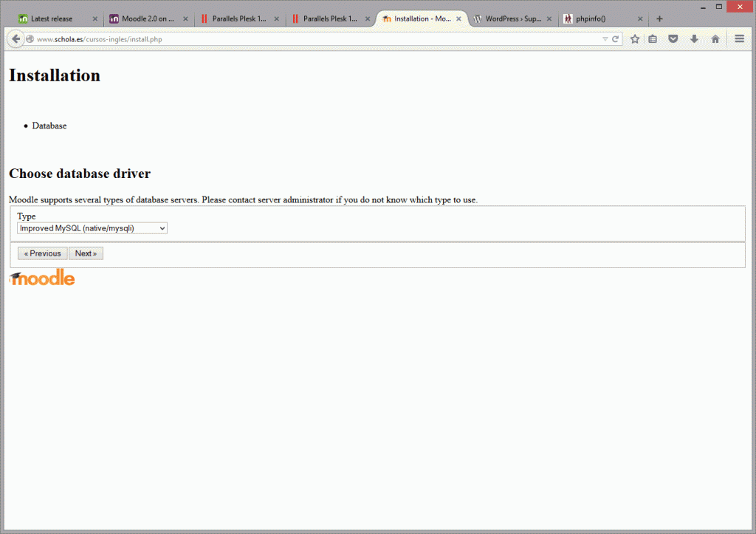Click the Type field label
The image size is (756, 534).
[27, 216]
